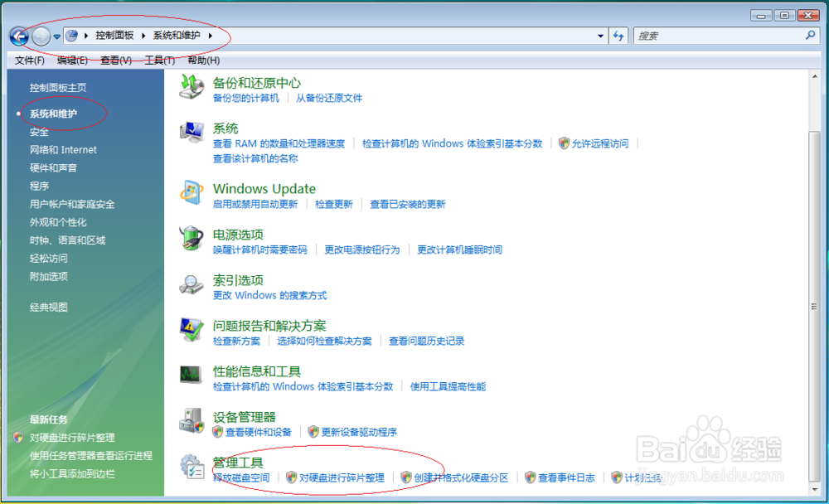
Task: Click shield icon beside 查看事件日志
Action: [x=531, y=477]
